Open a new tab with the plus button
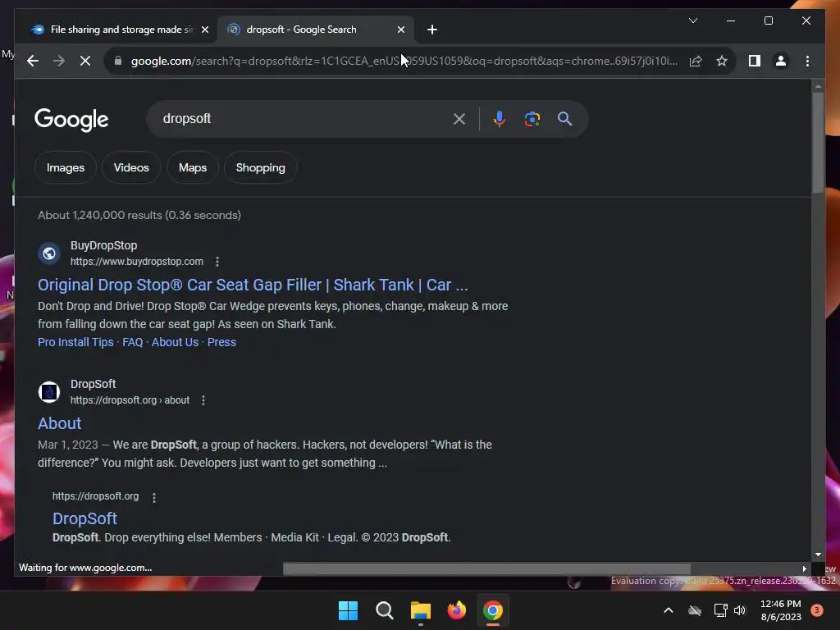The height and width of the screenshot is (630, 840). click(432, 30)
